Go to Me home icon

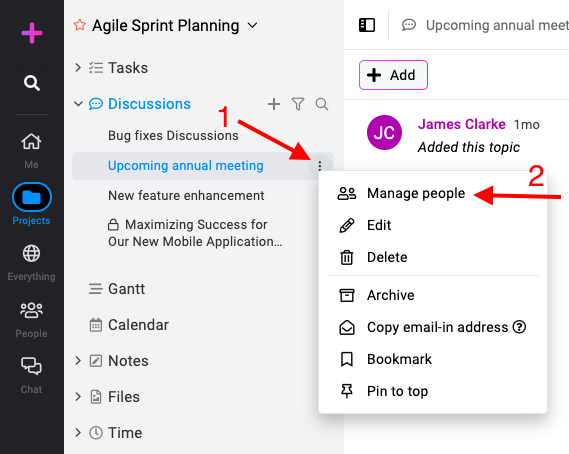coord(32,142)
